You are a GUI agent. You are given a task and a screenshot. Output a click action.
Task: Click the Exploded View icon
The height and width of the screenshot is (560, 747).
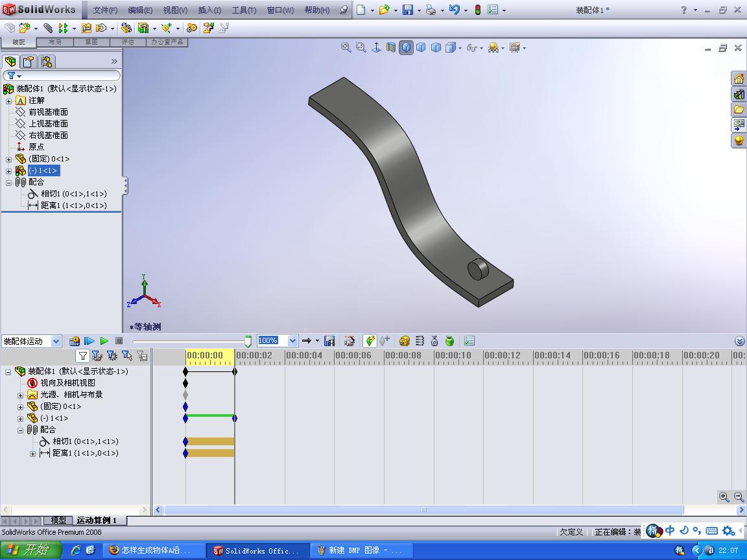(208, 28)
